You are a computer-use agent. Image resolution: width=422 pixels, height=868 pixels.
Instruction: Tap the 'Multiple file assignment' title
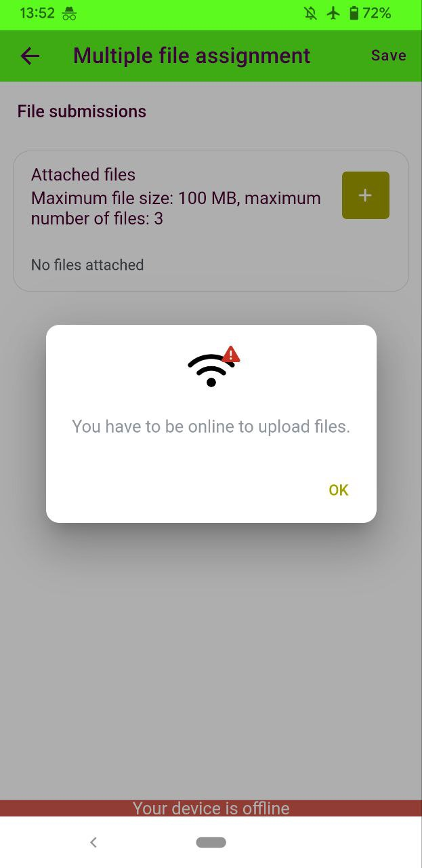(192, 56)
